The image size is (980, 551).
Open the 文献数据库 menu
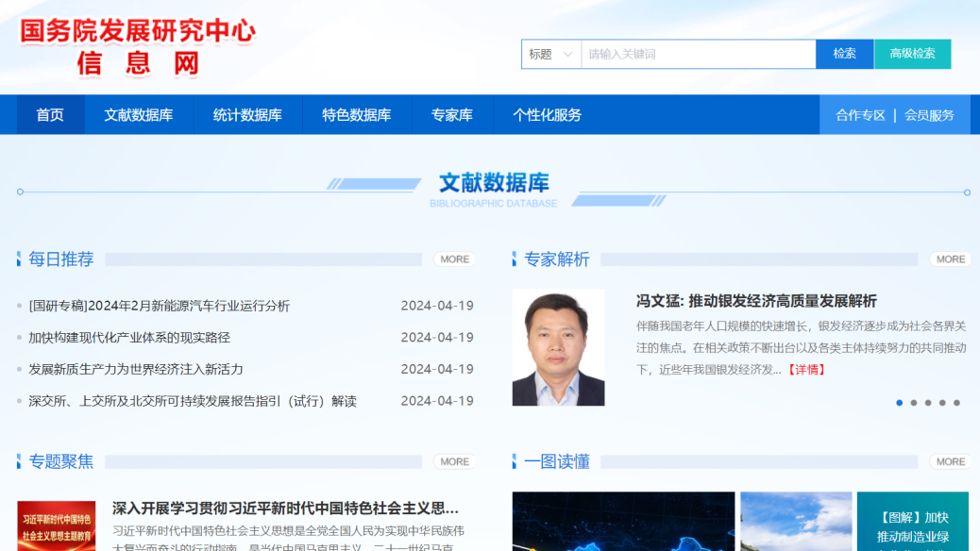pos(139,115)
